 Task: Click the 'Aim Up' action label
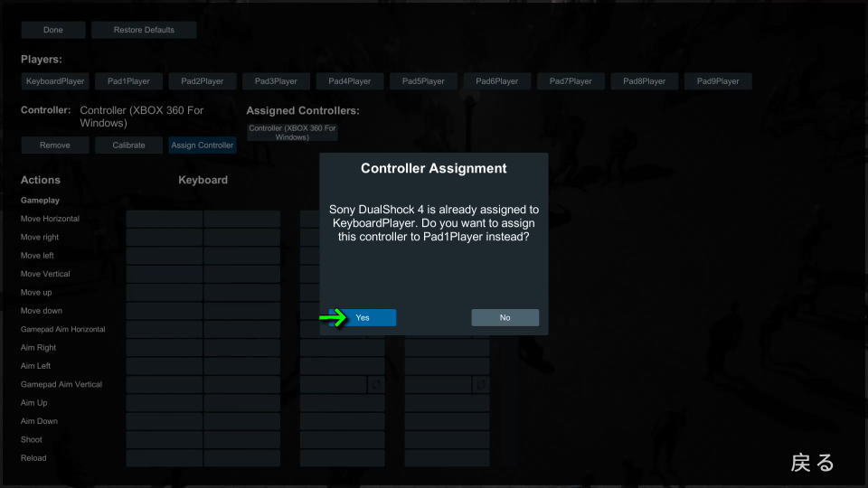click(33, 403)
